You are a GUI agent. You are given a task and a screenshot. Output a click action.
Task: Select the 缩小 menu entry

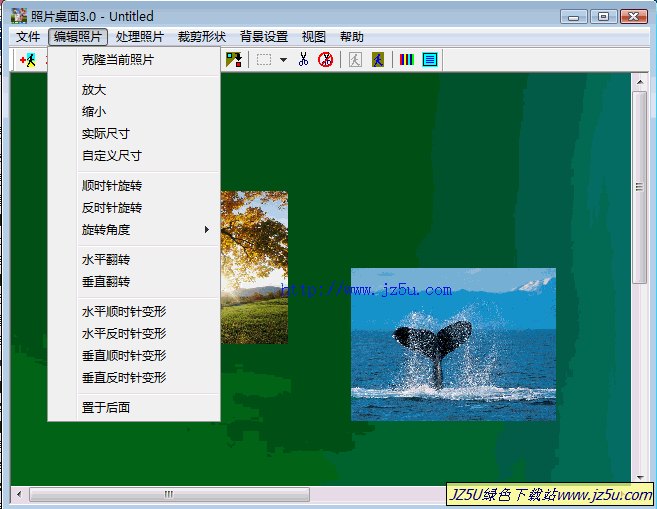coord(134,111)
